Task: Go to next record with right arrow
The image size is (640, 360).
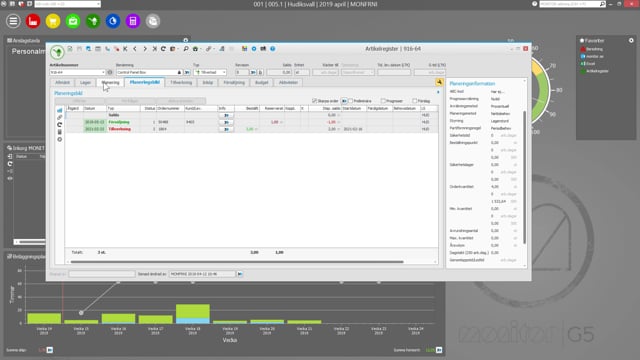Action: point(144,49)
